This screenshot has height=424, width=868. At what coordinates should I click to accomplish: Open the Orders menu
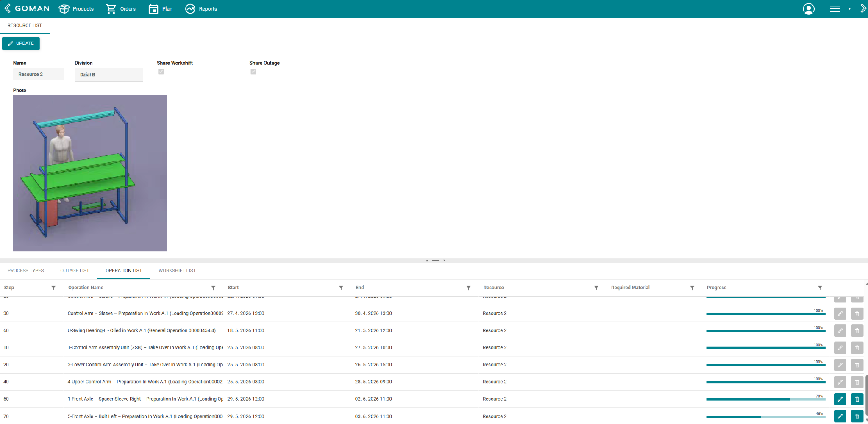[121, 9]
